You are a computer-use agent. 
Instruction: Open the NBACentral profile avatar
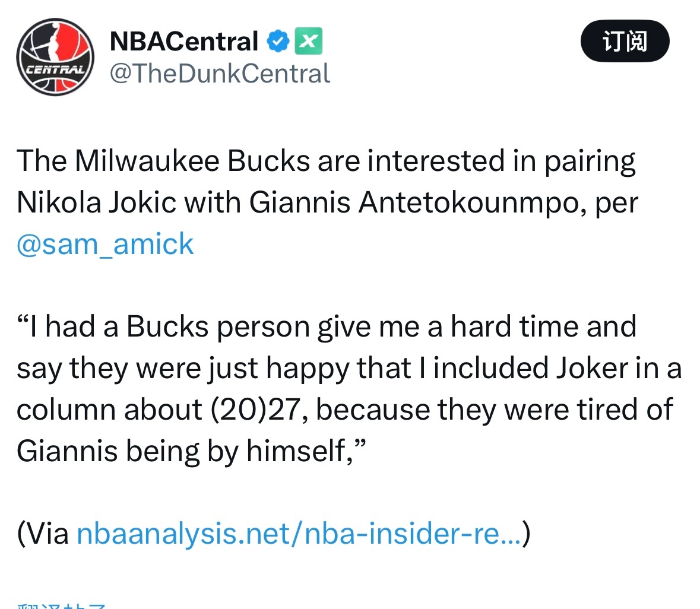[55, 56]
